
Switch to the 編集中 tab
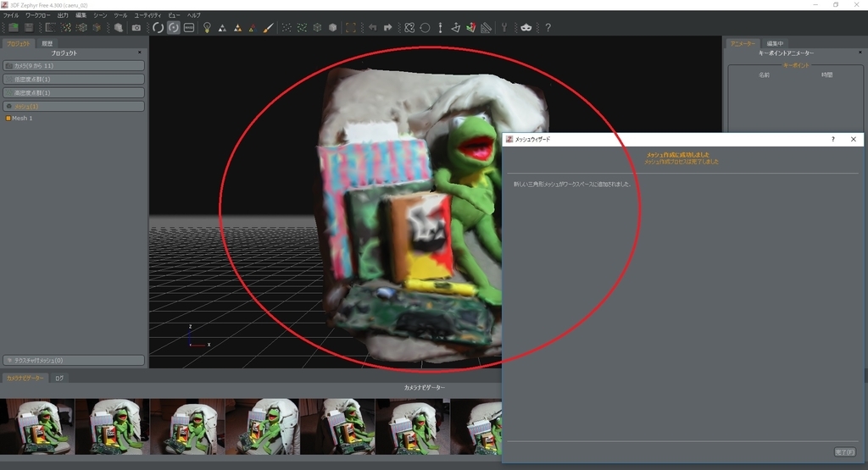pos(775,43)
